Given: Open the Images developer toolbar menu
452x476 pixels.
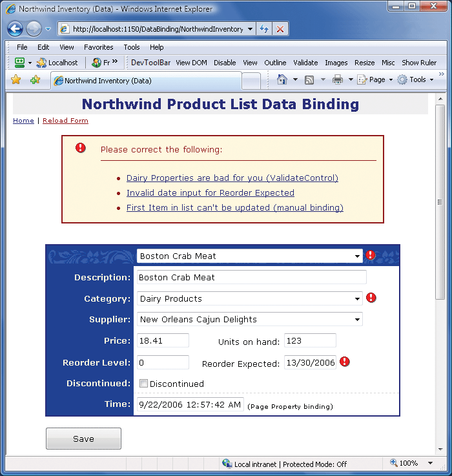Looking at the screenshot, I should [x=336, y=63].
